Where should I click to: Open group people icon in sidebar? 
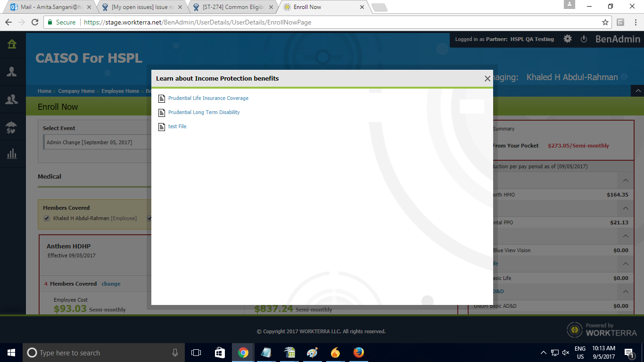tap(12, 99)
